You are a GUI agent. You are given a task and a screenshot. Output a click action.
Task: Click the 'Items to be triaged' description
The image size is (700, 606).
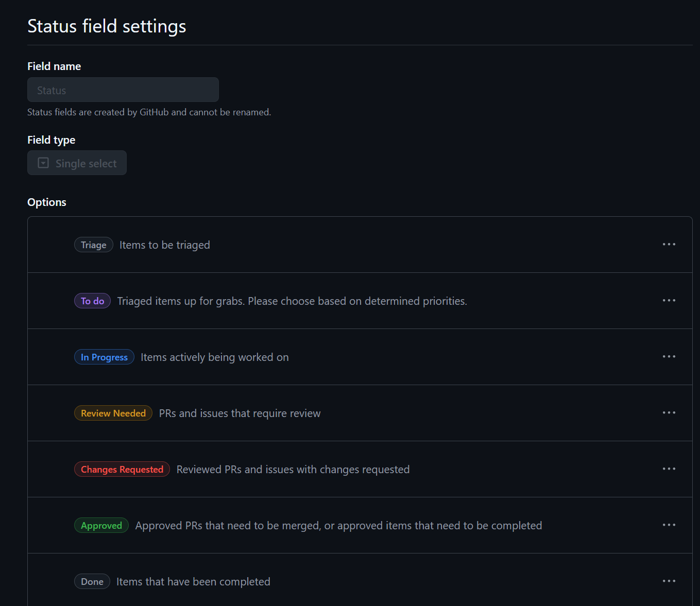(165, 245)
